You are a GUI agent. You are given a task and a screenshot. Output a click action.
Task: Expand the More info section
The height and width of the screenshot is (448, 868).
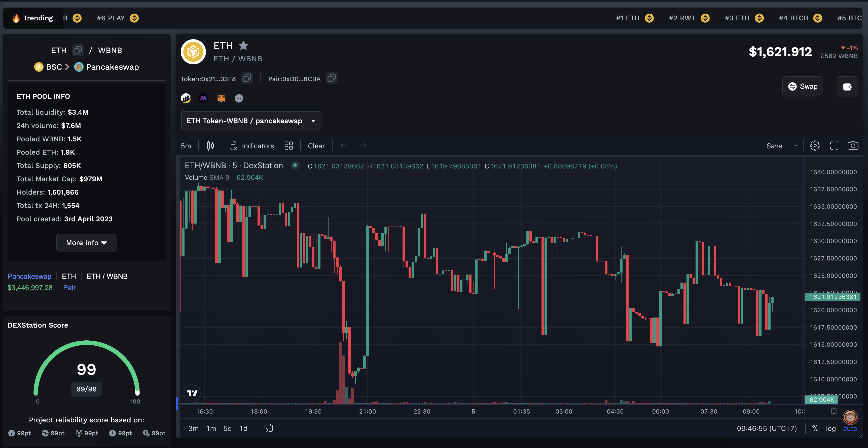tap(86, 243)
